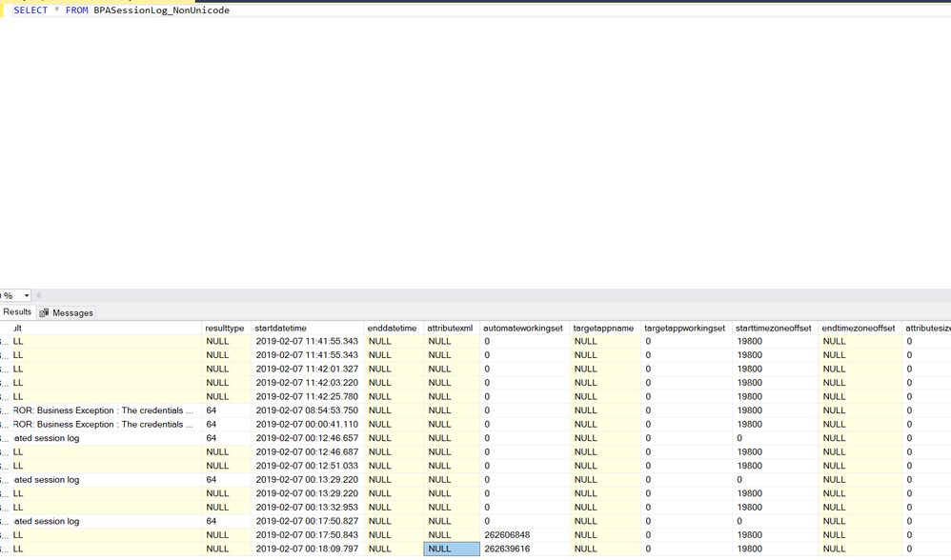
Task: Click the horizontal scrollbar left arrow
Action: click(x=38, y=295)
